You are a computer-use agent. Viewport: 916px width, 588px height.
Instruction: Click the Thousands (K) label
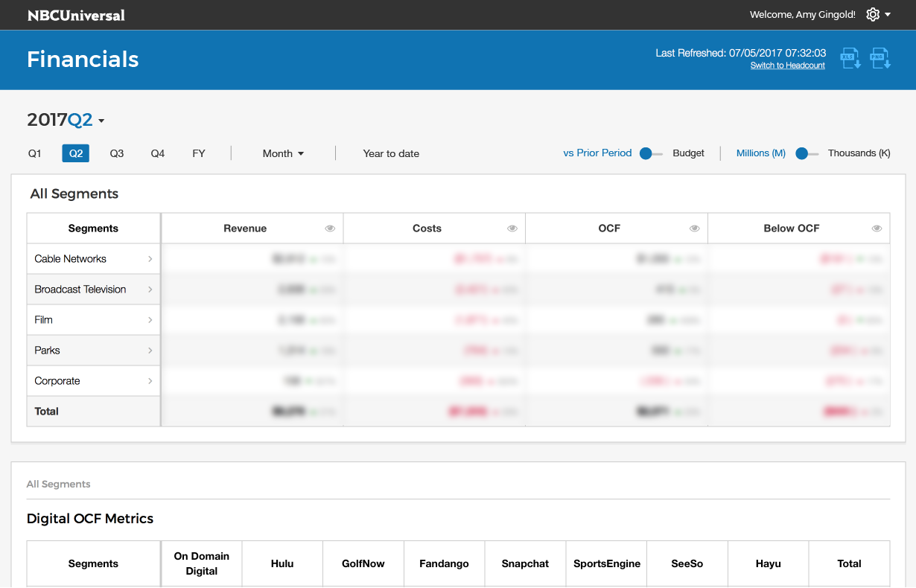click(x=859, y=153)
